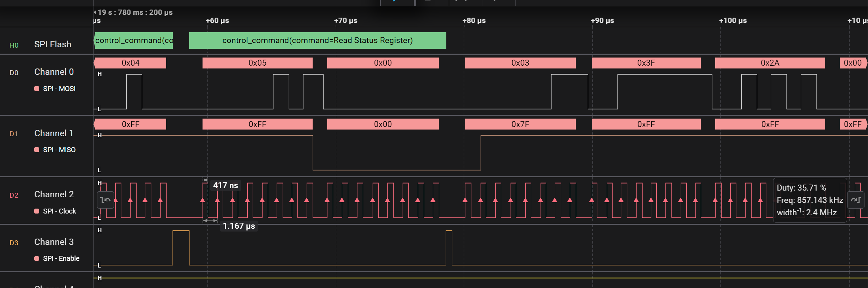Click the SPI - MOSI color dot
The width and height of the screenshot is (868, 288).
pyautogui.click(x=37, y=89)
